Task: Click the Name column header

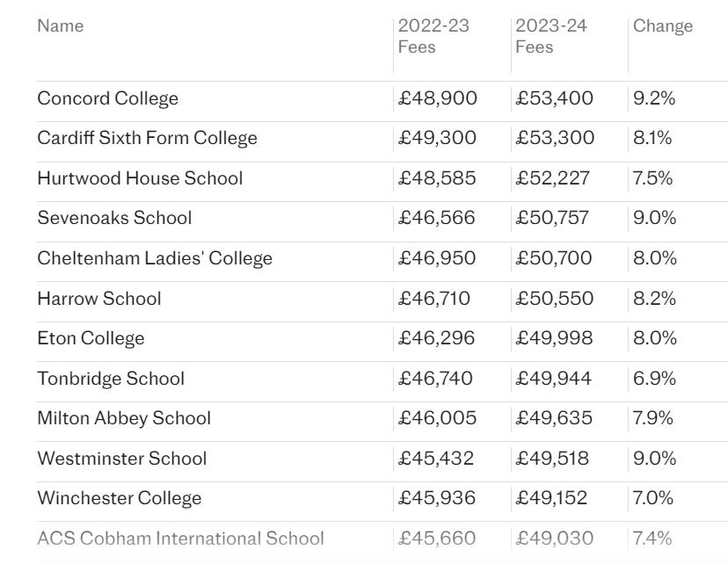Action: pyautogui.click(x=61, y=26)
